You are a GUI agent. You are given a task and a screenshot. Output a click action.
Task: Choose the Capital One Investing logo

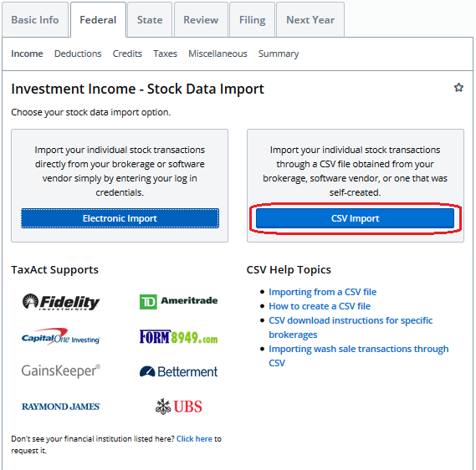click(61, 337)
